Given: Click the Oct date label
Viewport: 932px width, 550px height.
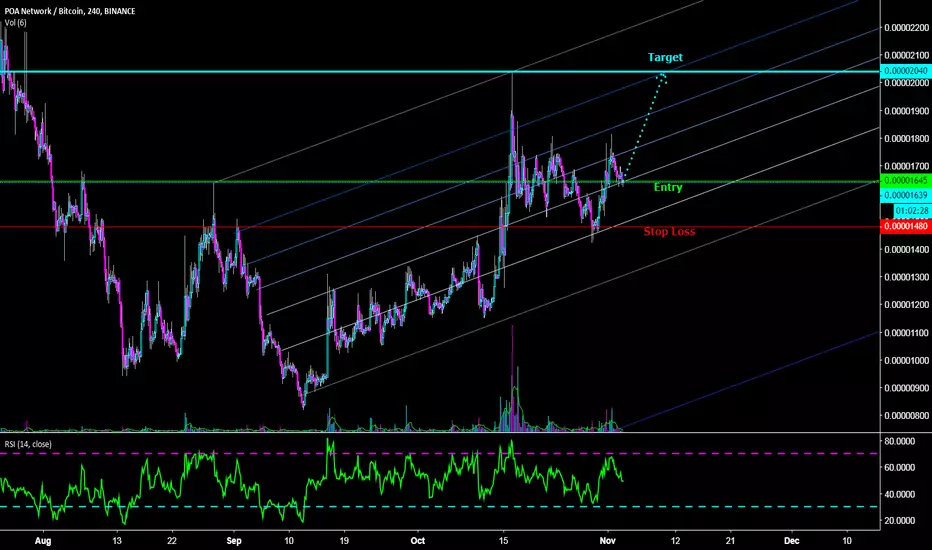Looking at the screenshot, I should pyautogui.click(x=418, y=540).
